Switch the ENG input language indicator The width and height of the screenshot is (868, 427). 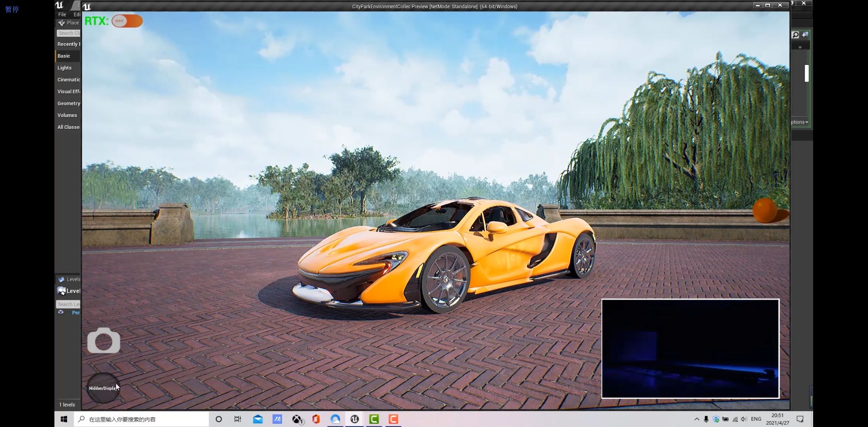756,419
